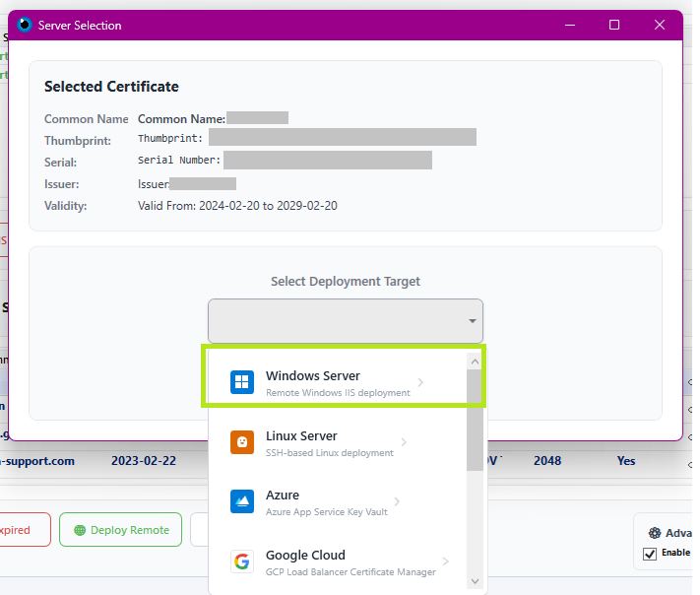Click the support.com domain cell

37,461
